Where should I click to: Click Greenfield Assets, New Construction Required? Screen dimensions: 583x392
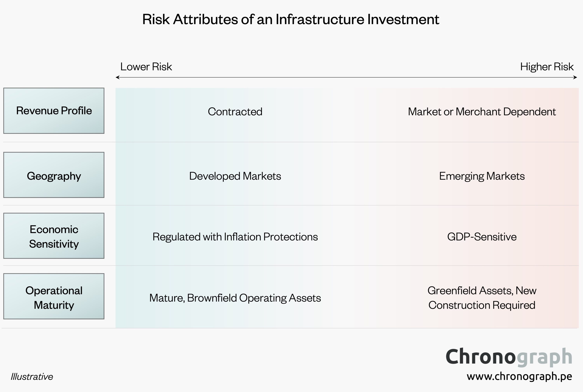[482, 298]
